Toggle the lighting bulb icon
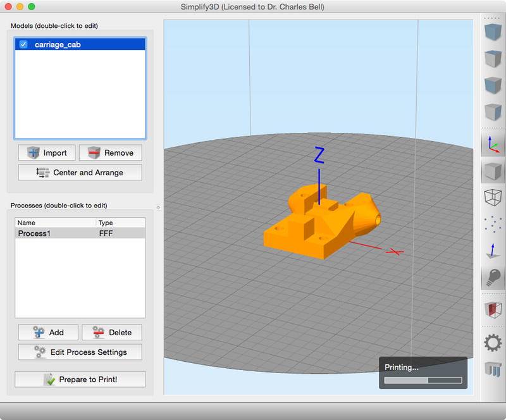Viewport: 506px width, 420px height. click(493, 278)
